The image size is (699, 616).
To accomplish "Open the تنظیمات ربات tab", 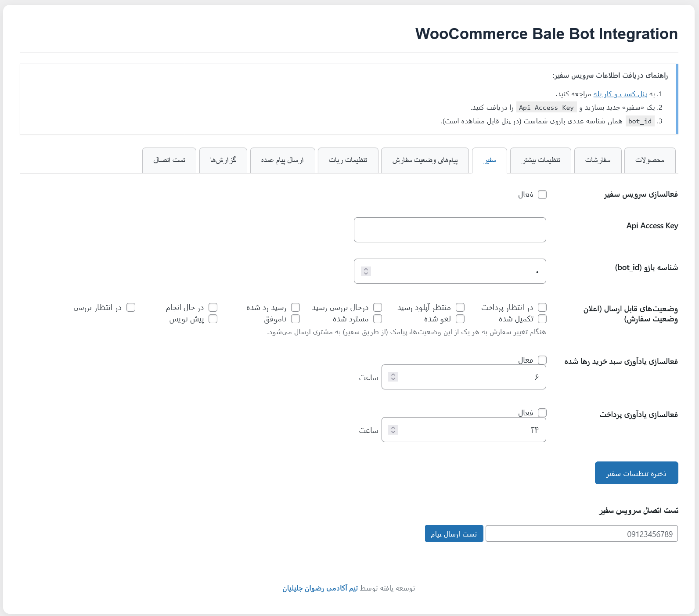I will coord(348,160).
